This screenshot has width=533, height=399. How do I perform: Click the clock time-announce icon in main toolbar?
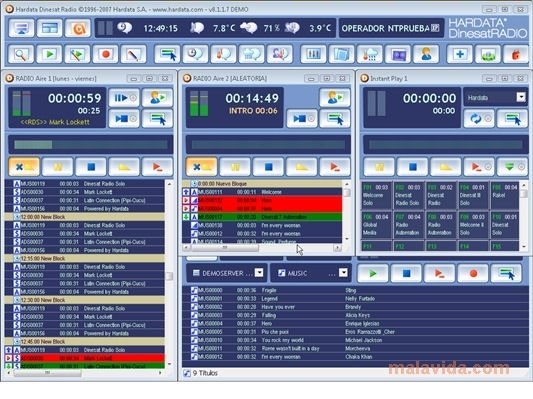[195, 54]
